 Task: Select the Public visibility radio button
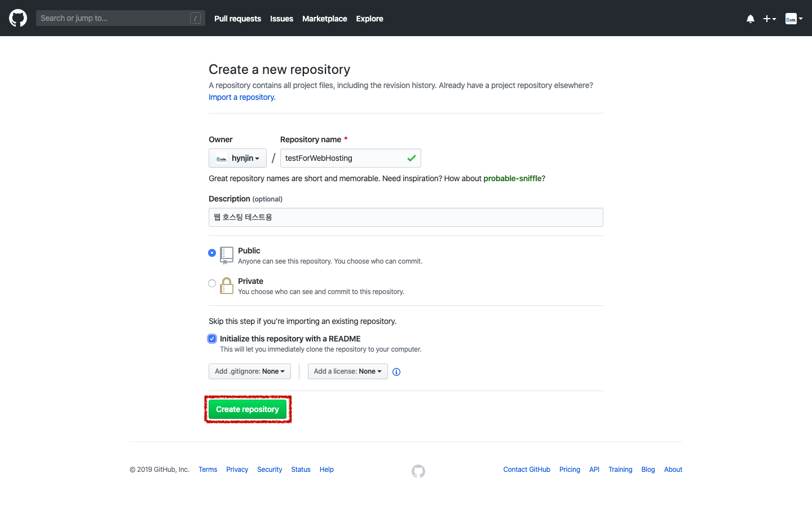212,253
